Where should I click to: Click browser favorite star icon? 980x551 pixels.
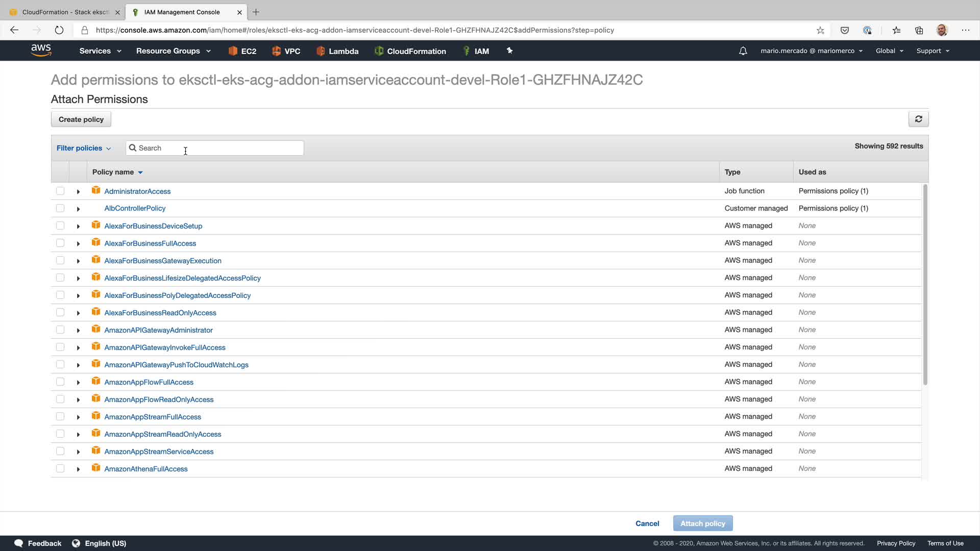pos(820,30)
